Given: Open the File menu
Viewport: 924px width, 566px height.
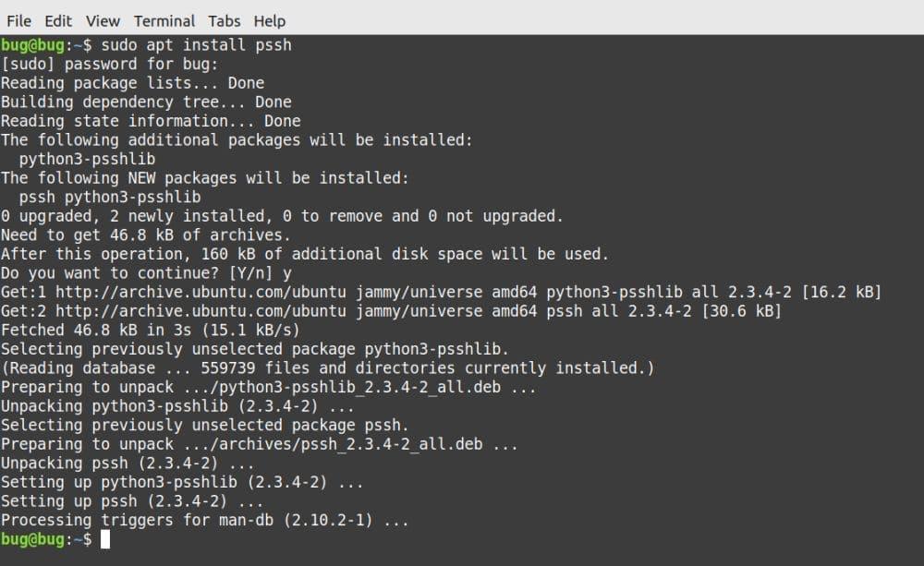Looking at the screenshot, I should click(18, 20).
